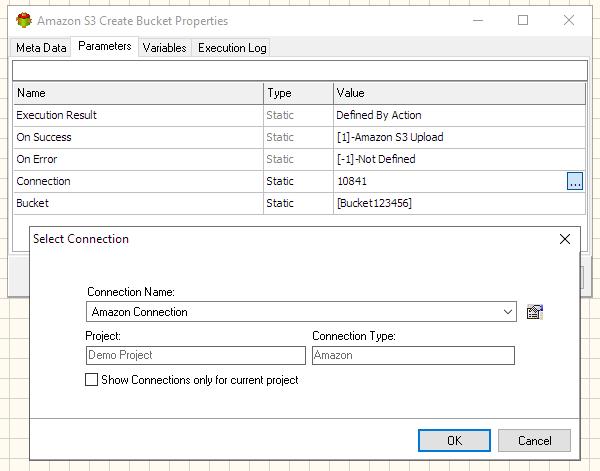The width and height of the screenshot is (600, 471).
Task: Select the Bucket row name
Action: (x=33, y=203)
